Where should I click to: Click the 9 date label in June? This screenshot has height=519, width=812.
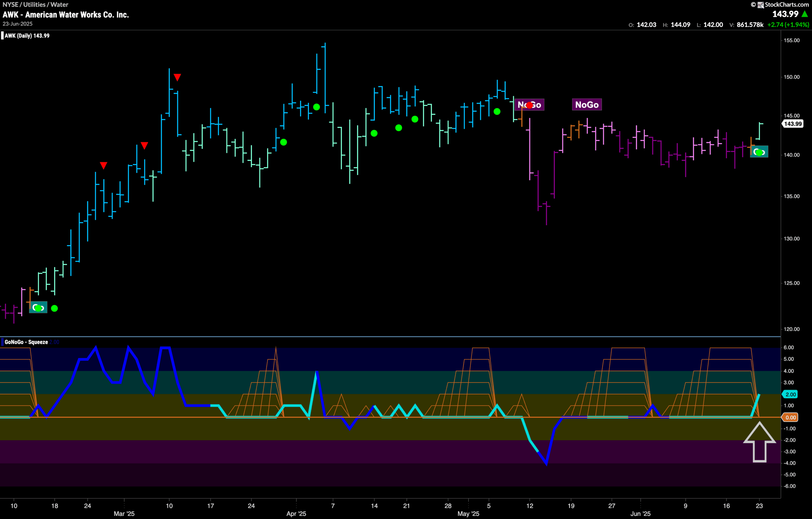click(x=685, y=506)
